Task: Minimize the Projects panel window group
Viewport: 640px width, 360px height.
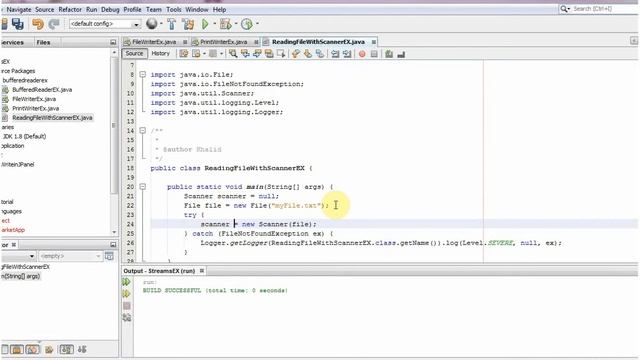Action: point(113,42)
